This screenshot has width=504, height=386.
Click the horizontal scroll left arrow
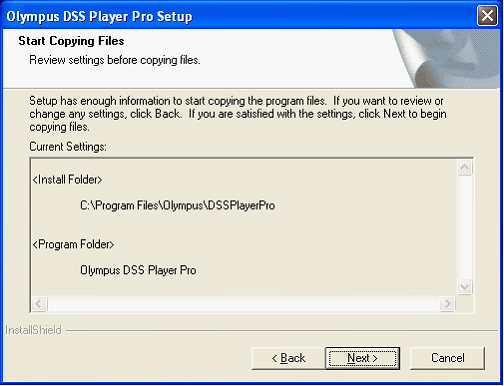tap(39, 303)
